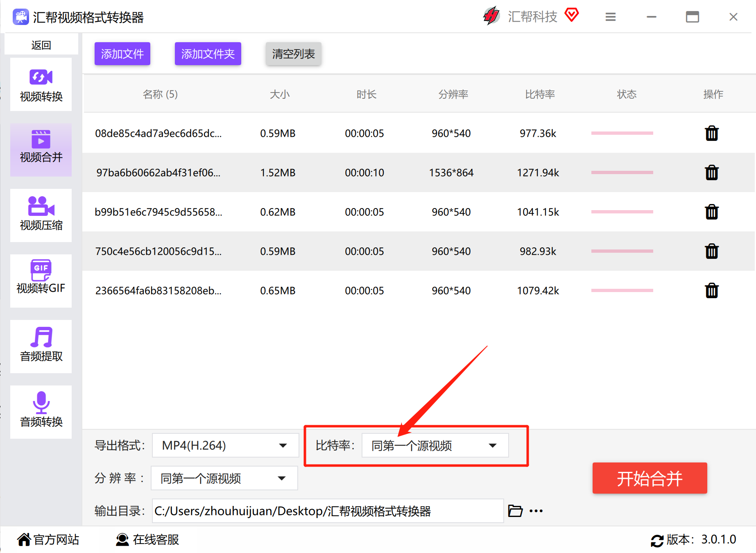Click 清空列表 clear list button
The image size is (756, 553).
[x=294, y=54]
